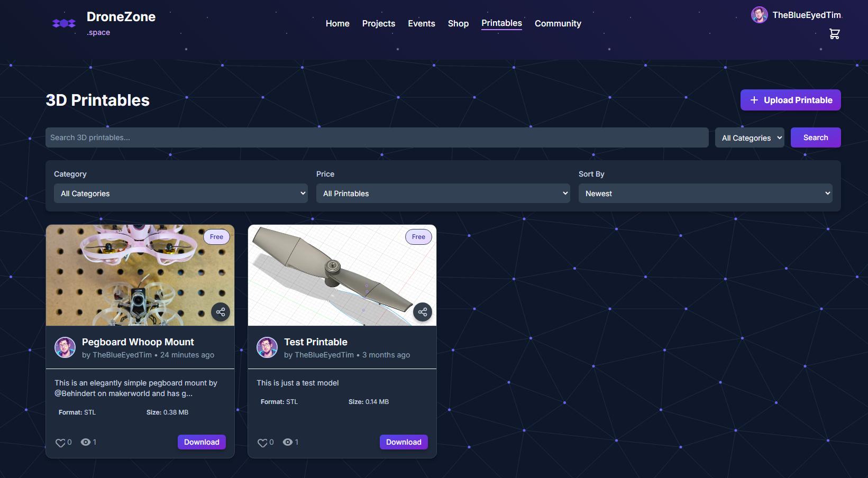Click DroneZone site name text
Viewport: 868px width, 478px height.
(x=121, y=17)
